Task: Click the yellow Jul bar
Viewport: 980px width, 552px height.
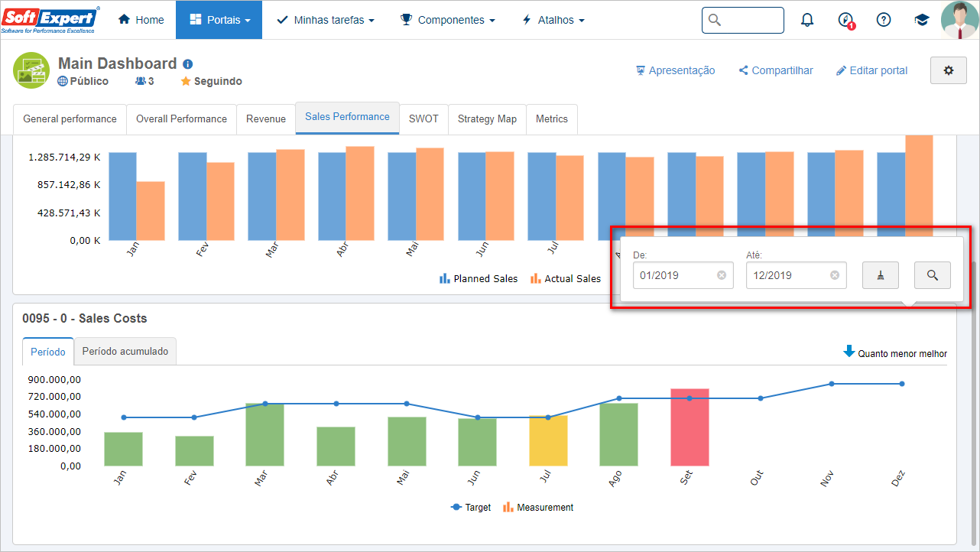Action: pyautogui.click(x=548, y=441)
